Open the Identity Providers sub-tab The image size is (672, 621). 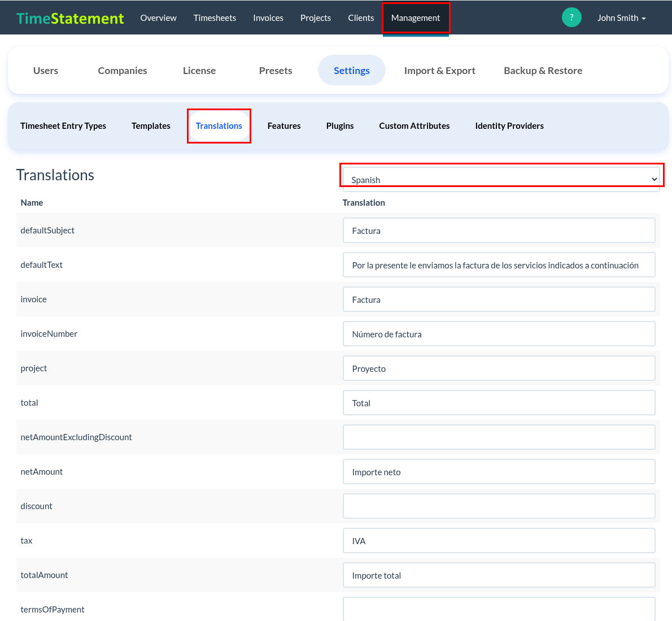coord(509,125)
